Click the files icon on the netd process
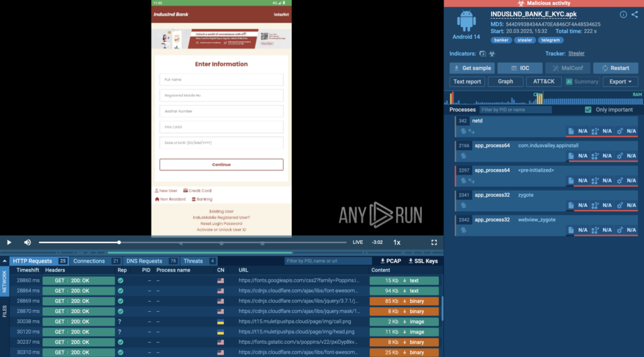Screen dimensions: 644x357 coord(571,131)
